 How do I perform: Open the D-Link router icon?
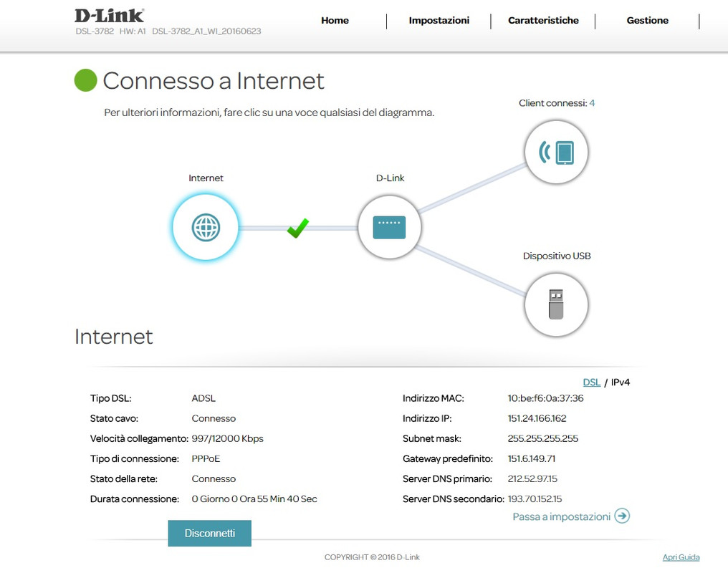tap(390, 227)
